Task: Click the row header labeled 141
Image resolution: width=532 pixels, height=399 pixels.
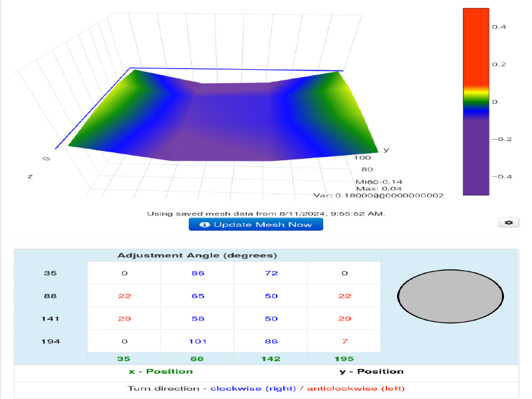Action: 51,319
